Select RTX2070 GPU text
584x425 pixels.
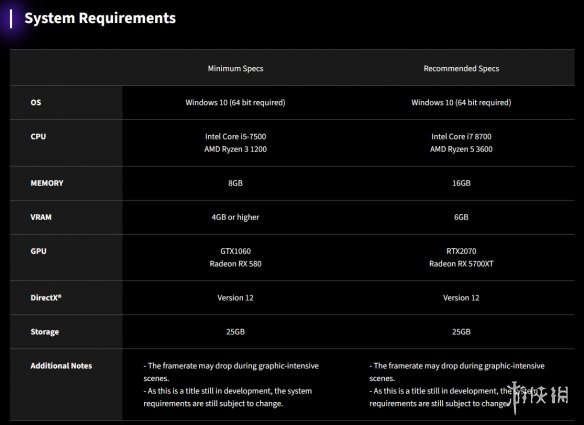pyautogui.click(x=461, y=251)
